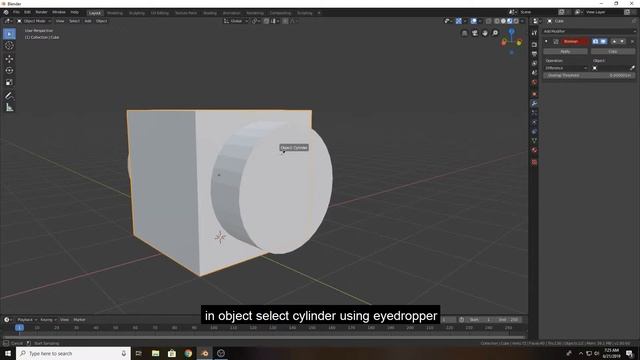Open the Render properties tab
The width and height of the screenshot is (640, 360).
534,44
